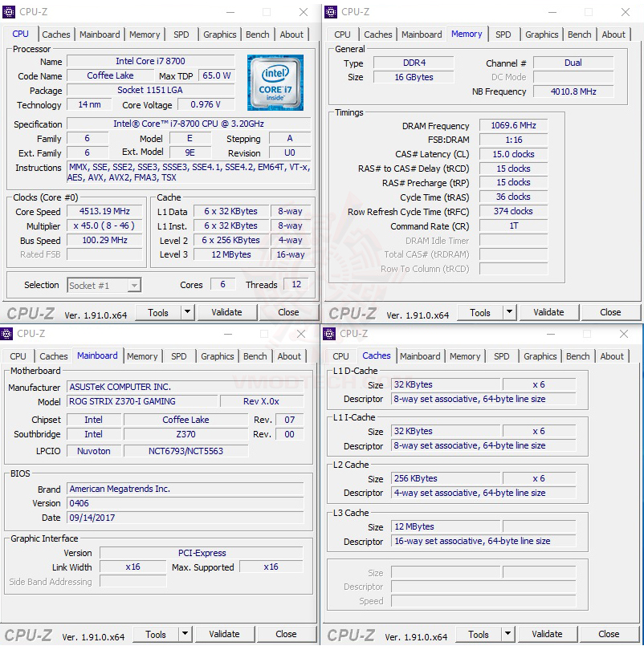
Task: Click Tools button in top-left CPU window
Action: tap(158, 312)
